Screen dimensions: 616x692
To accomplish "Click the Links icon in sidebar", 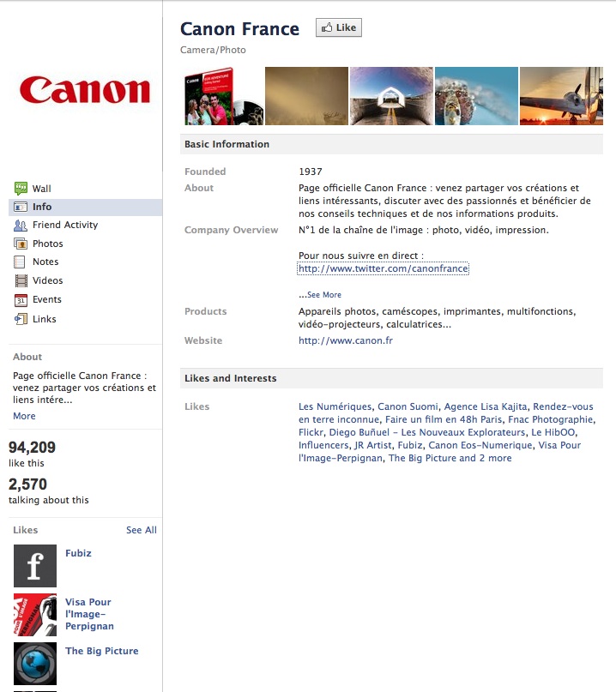I will (x=21, y=319).
